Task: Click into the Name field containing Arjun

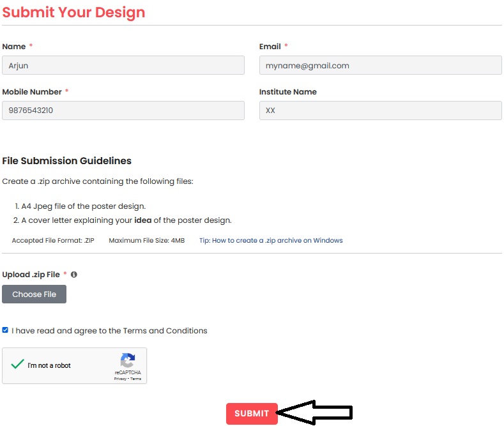Action: point(123,65)
